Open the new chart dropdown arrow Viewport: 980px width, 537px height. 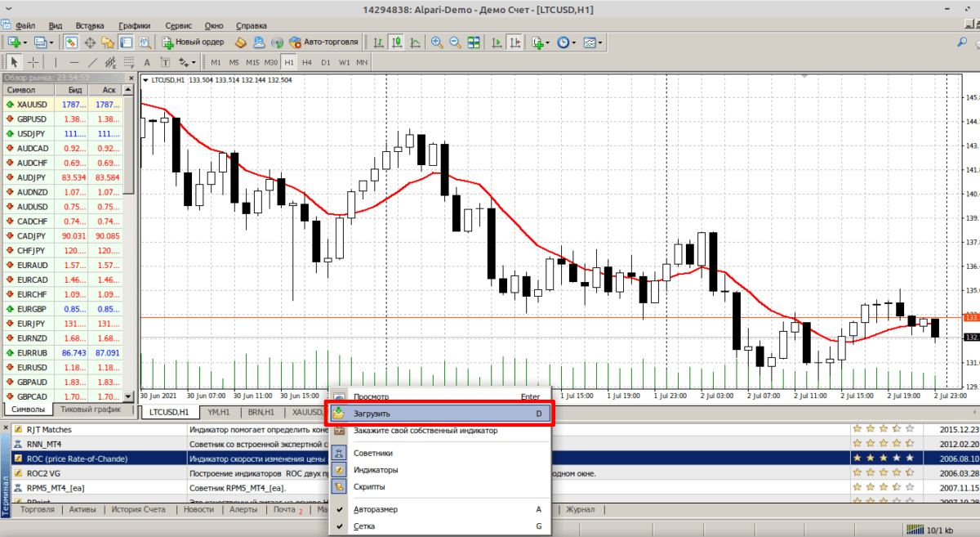[x=25, y=42]
